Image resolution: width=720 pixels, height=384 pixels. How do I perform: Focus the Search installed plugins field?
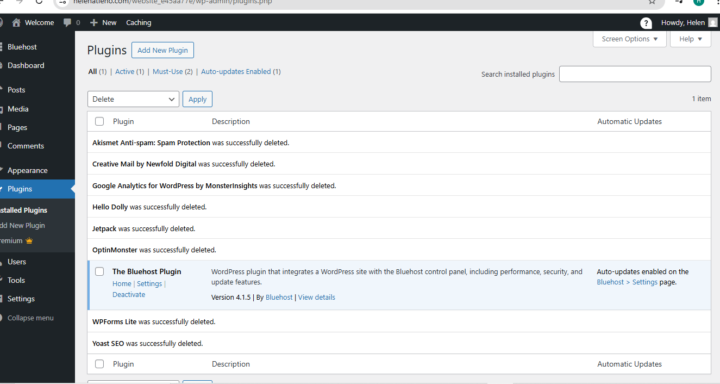click(x=635, y=74)
